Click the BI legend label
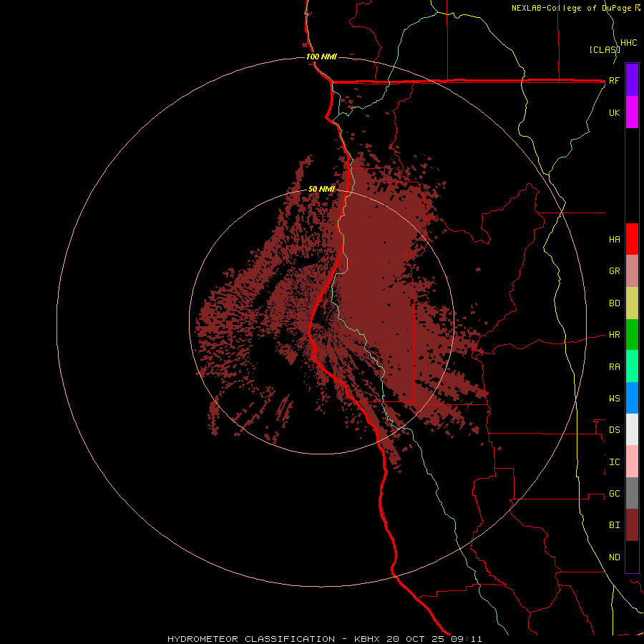The width and height of the screenshot is (644, 644). tap(615, 525)
